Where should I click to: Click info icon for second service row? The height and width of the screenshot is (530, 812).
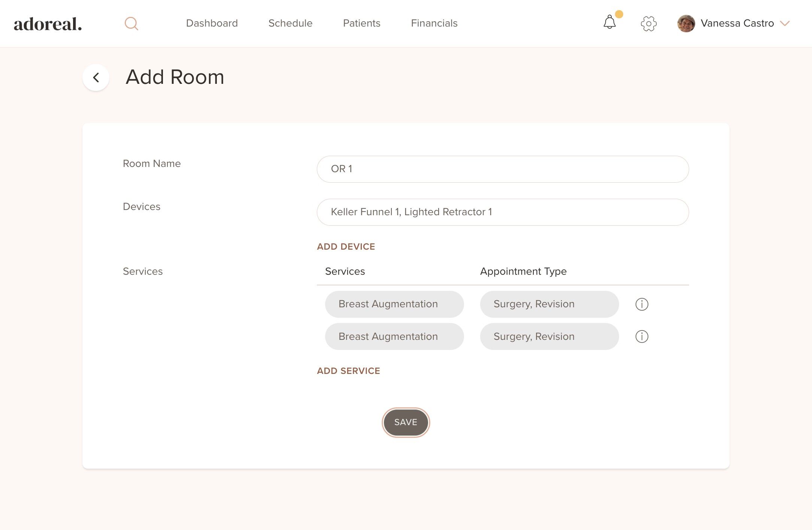642,336
